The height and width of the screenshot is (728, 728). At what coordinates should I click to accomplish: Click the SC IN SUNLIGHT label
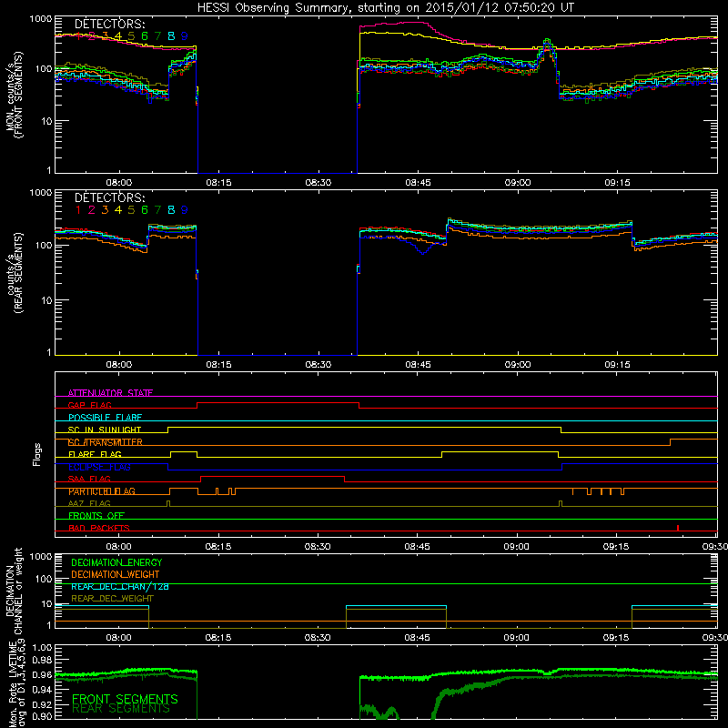(x=105, y=430)
